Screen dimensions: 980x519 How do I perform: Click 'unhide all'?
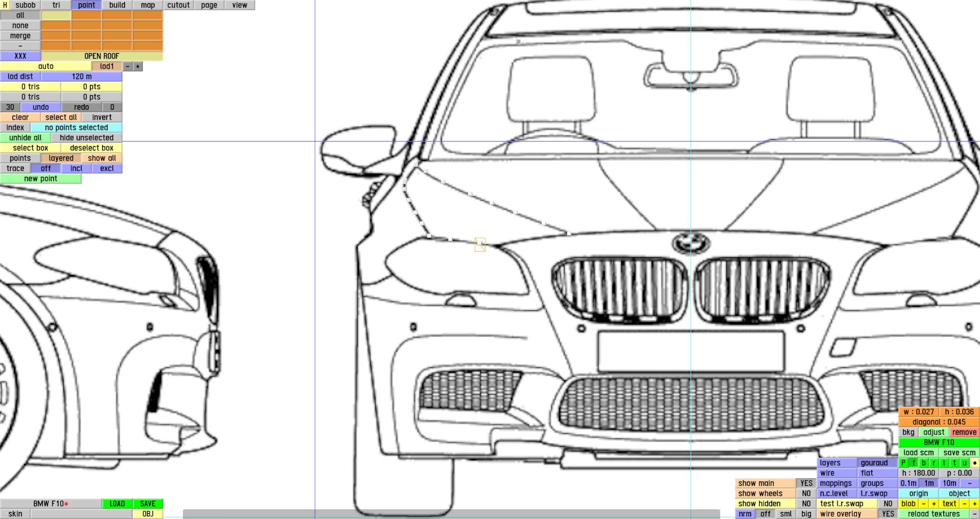pos(26,138)
